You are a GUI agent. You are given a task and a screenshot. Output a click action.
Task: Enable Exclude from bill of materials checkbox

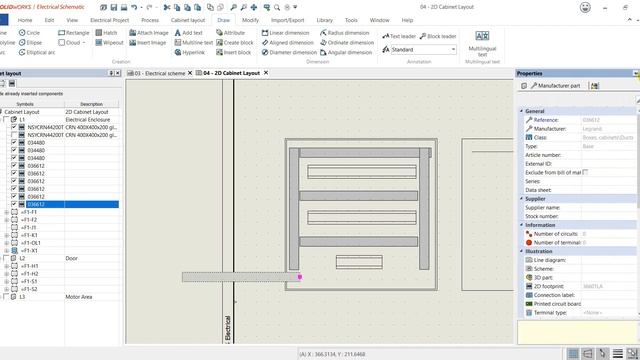(585, 172)
